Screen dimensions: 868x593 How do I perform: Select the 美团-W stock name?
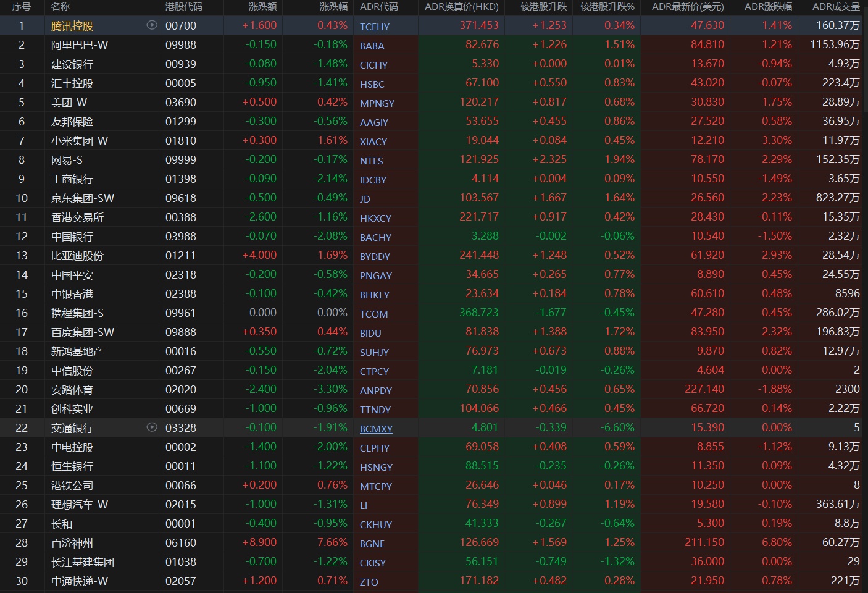pos(69,103)
